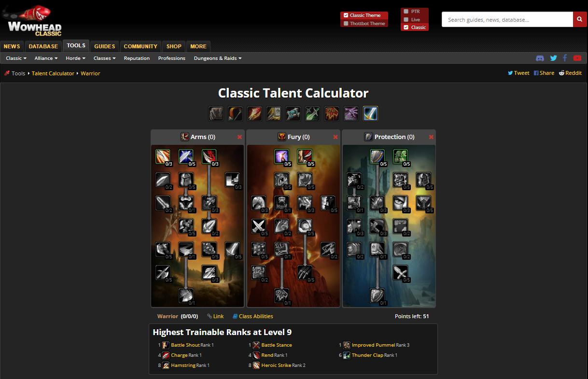The width and height of the screenshot is (588, 379).
Task: Expand the Classes dropdown menu
Action: pos(105,58)
